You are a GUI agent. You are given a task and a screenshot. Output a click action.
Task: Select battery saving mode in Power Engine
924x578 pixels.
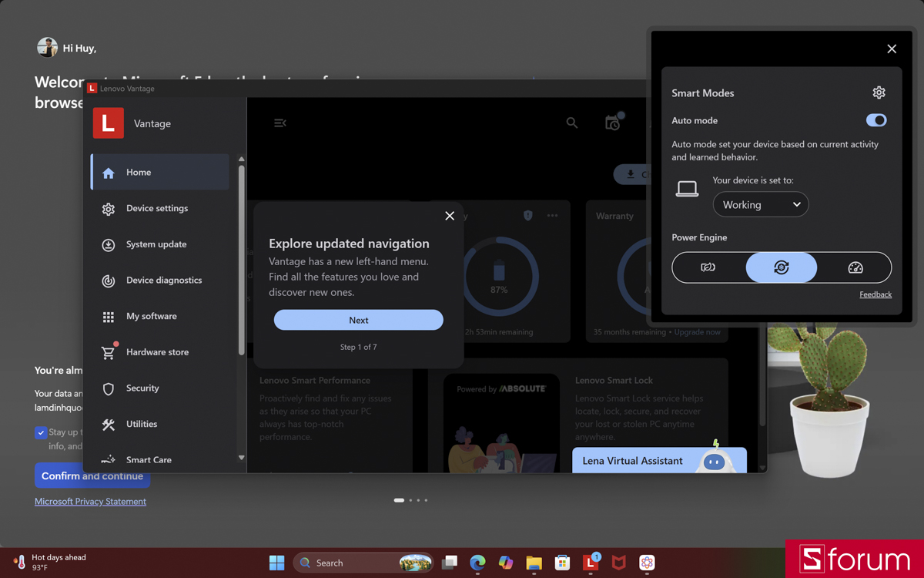[708, 267]
